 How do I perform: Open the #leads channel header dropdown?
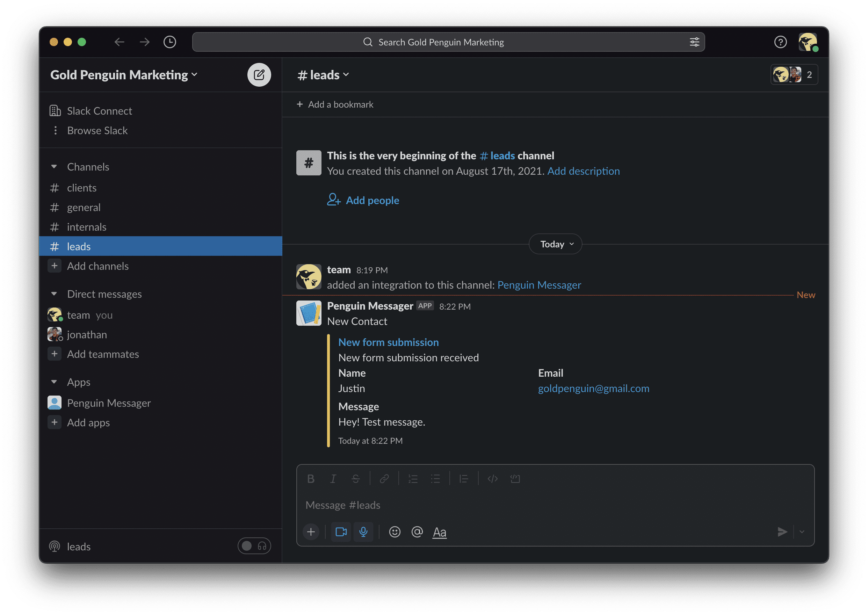(x=323, y=74)
